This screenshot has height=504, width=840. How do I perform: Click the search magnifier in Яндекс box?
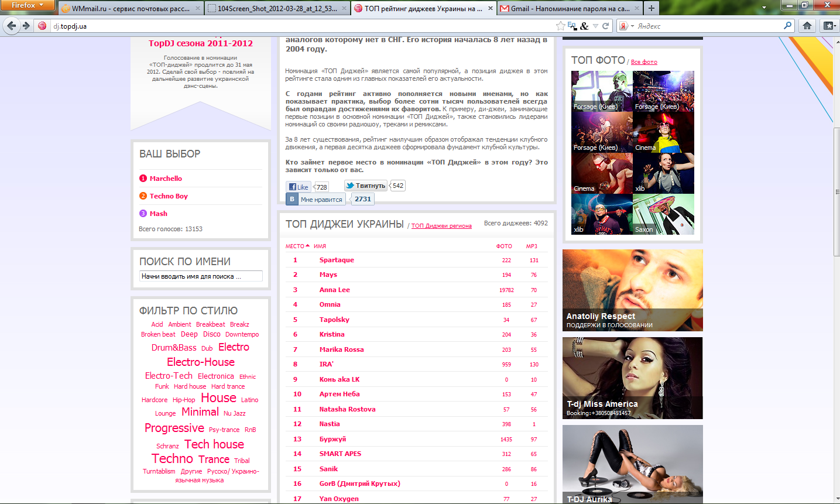(x=787, y=26)
